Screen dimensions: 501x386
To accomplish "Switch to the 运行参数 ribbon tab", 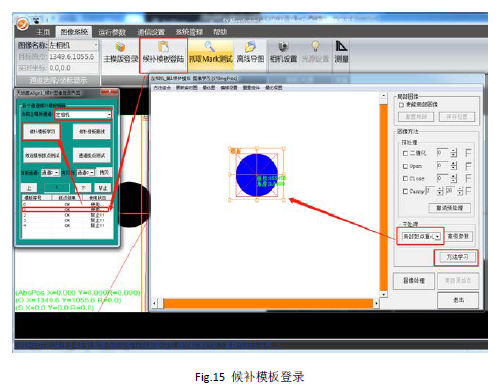I will point(112,32).
